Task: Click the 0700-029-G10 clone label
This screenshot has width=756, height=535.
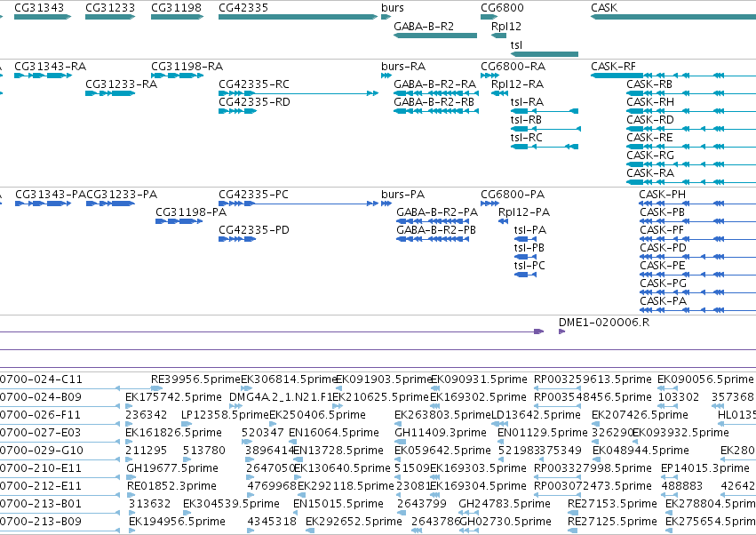Action: 42,451
